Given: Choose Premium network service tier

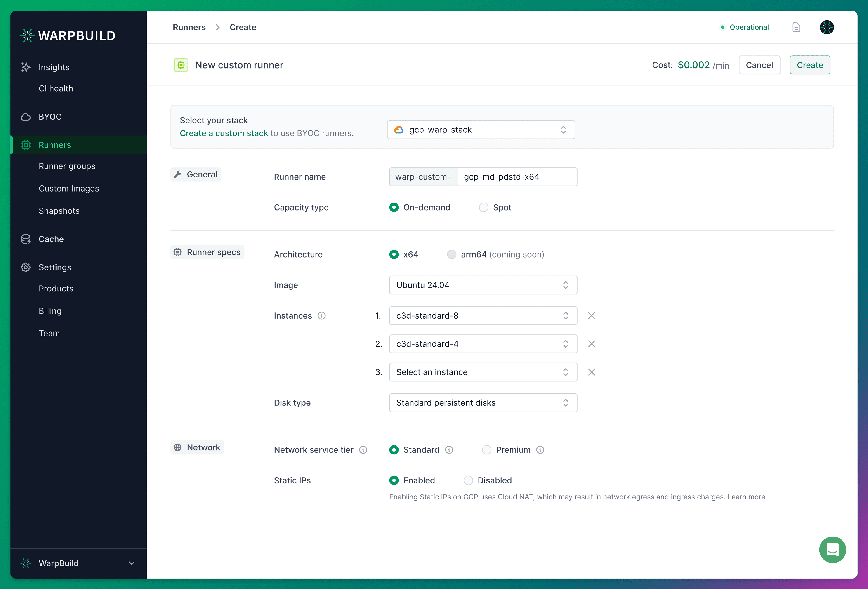Looking at the screenshot, I should (x=487, y=450).
